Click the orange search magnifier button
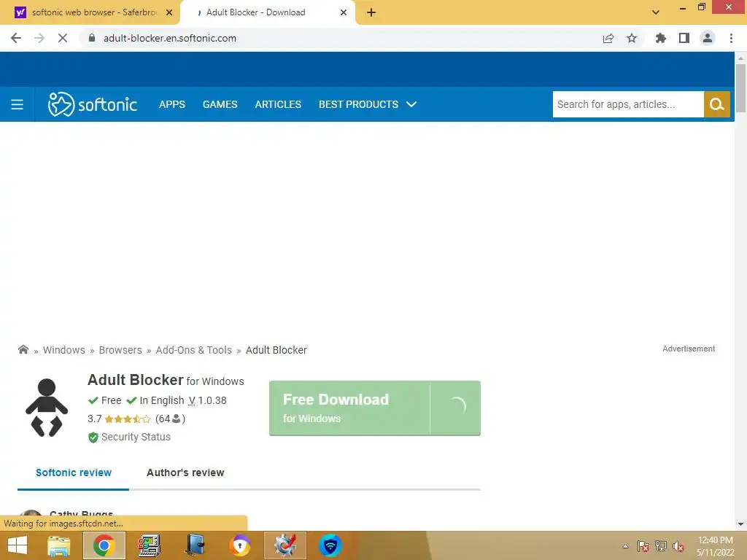The width and height of the screenshot is (747, 560). coord(716,104)
